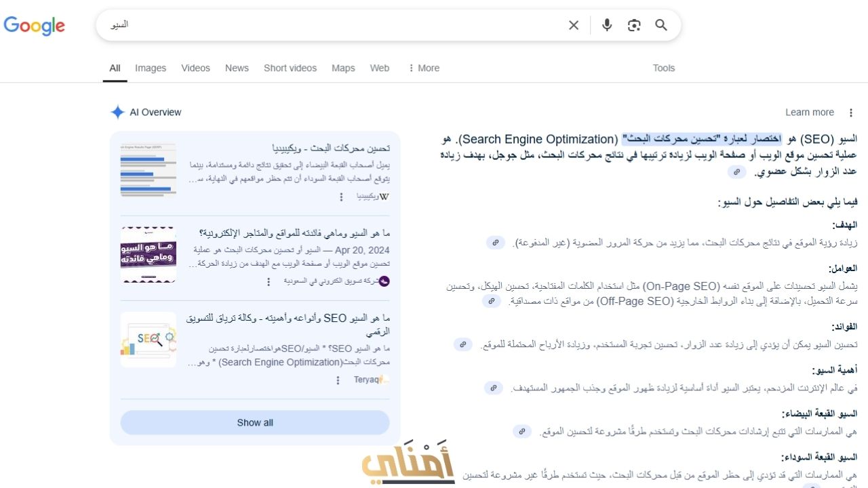Click the Learn more link

810,113
